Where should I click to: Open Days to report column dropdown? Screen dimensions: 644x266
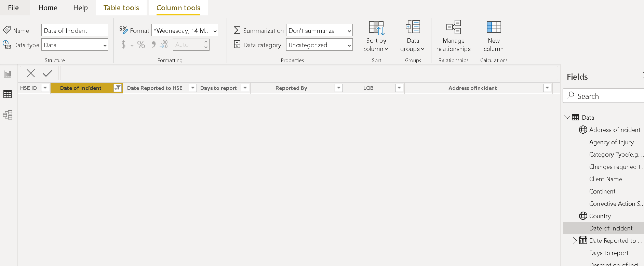(x=245, y=88)
